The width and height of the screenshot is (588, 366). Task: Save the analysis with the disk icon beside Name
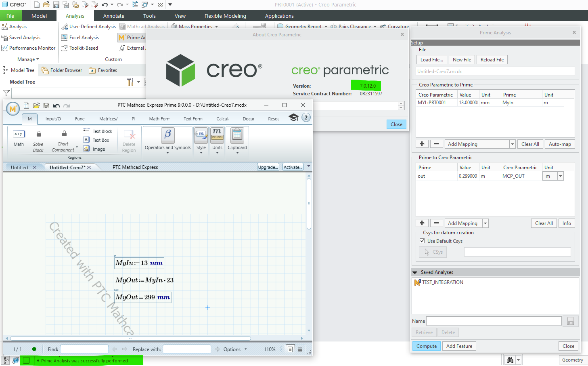tap(571, 321)
